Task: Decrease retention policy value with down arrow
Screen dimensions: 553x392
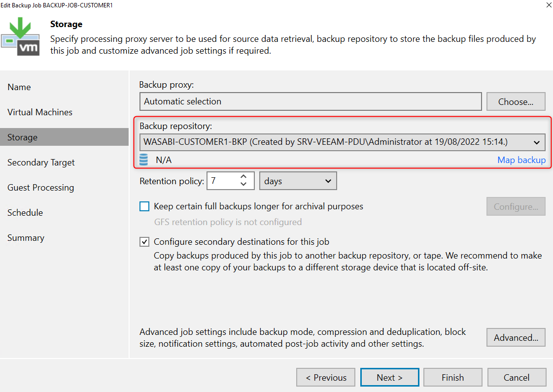Action: click(243, 184)
